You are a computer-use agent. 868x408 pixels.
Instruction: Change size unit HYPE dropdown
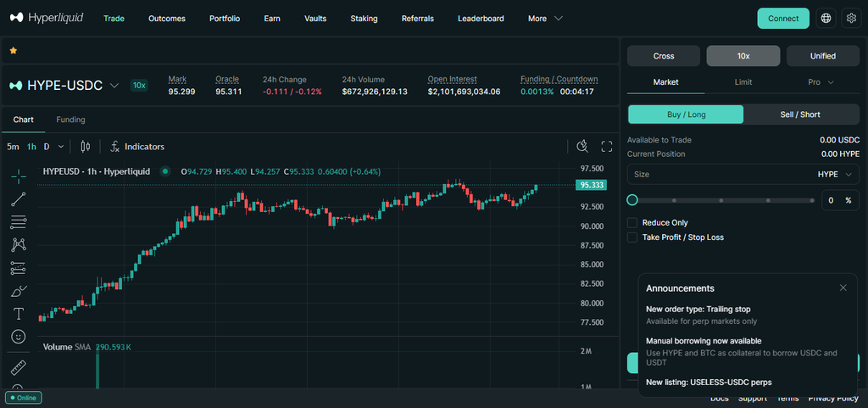(x=835, y=175)
